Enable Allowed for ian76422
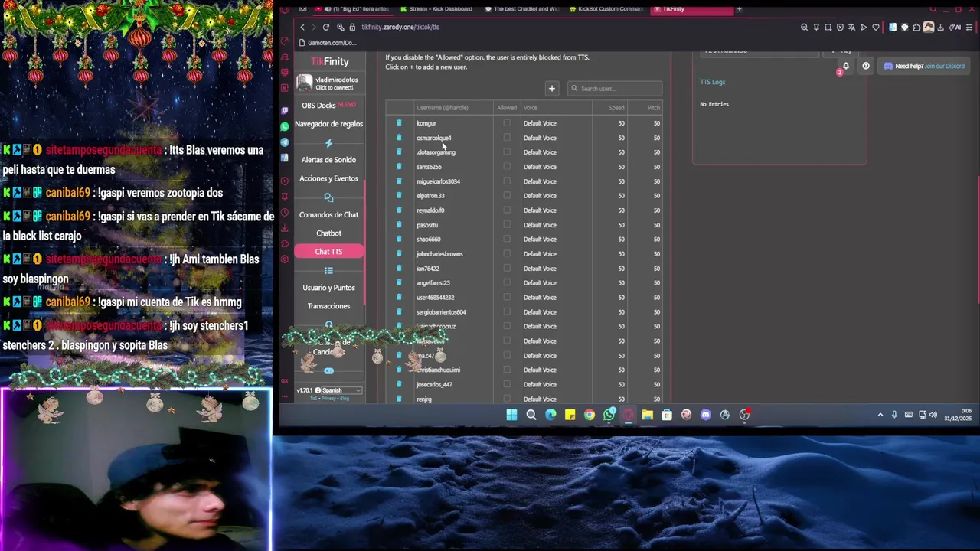This screenshot has height=551, width=980. pos(507,269)
